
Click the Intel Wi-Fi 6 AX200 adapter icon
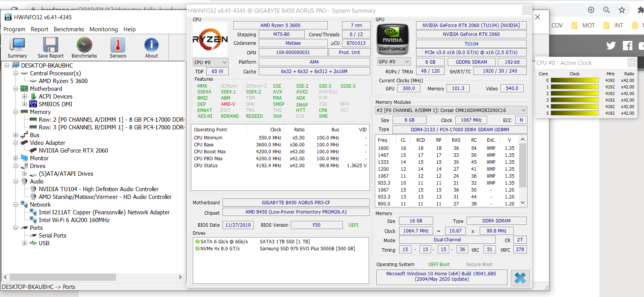(33, 220)
